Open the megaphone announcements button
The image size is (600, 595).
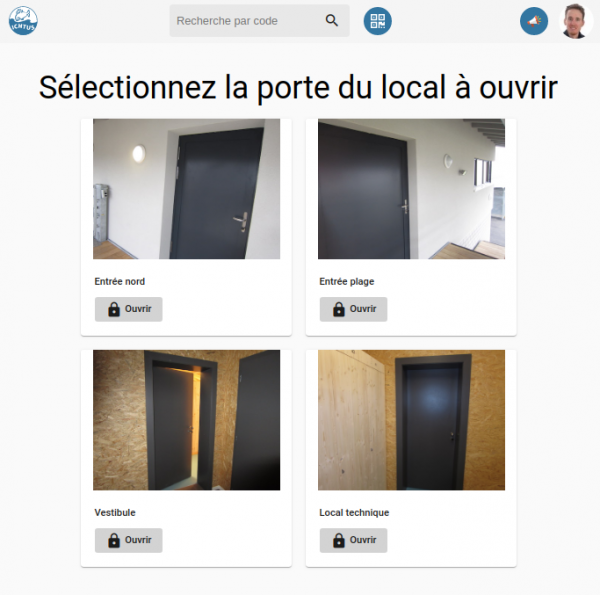pyautogui.click(x=534, y=21)
